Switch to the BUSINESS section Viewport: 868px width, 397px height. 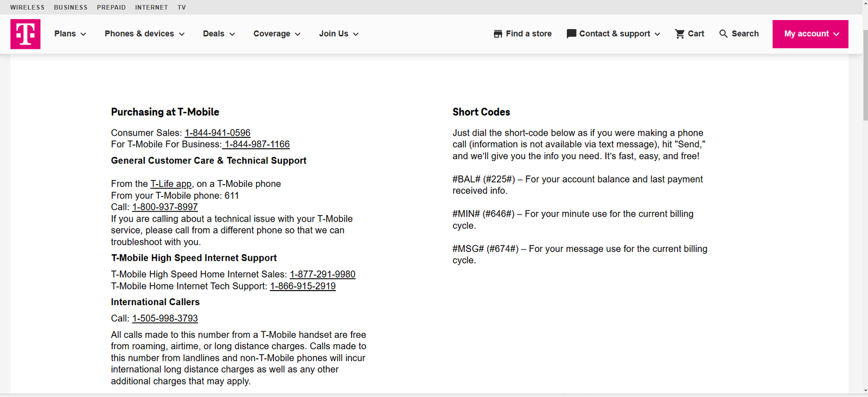[x=70, y=7]
